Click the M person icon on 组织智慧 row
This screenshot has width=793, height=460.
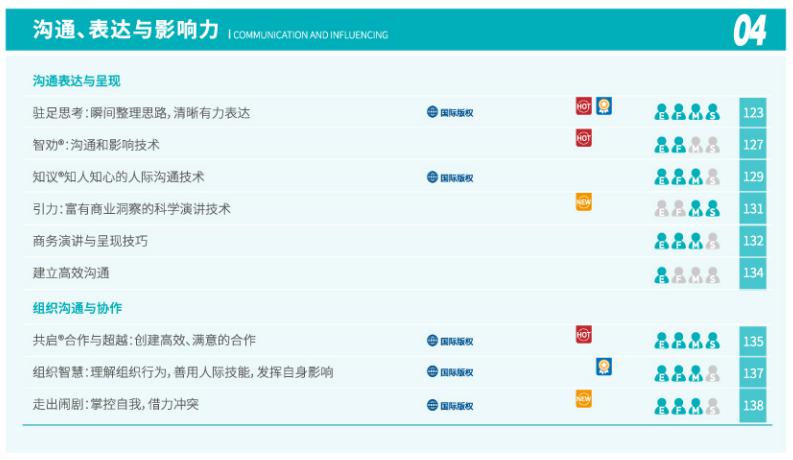(x=695, y=374)
